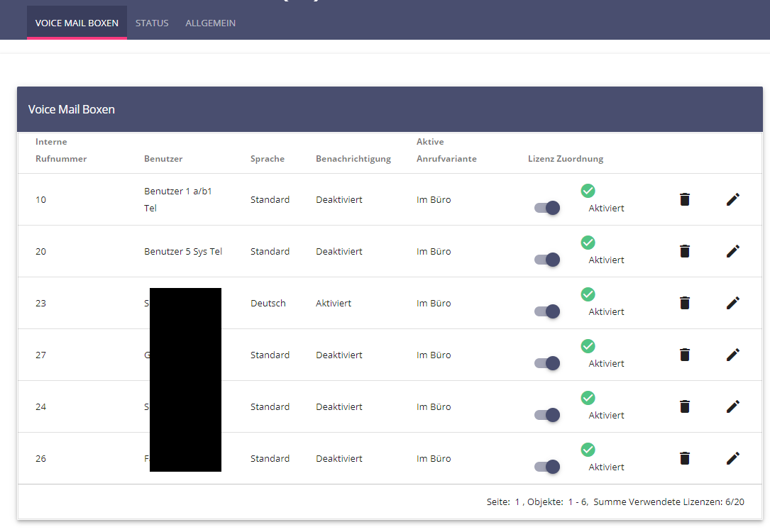Click 'Aktiviert' notification in row 23
The image size is (770, 532).
pos(334,304)
